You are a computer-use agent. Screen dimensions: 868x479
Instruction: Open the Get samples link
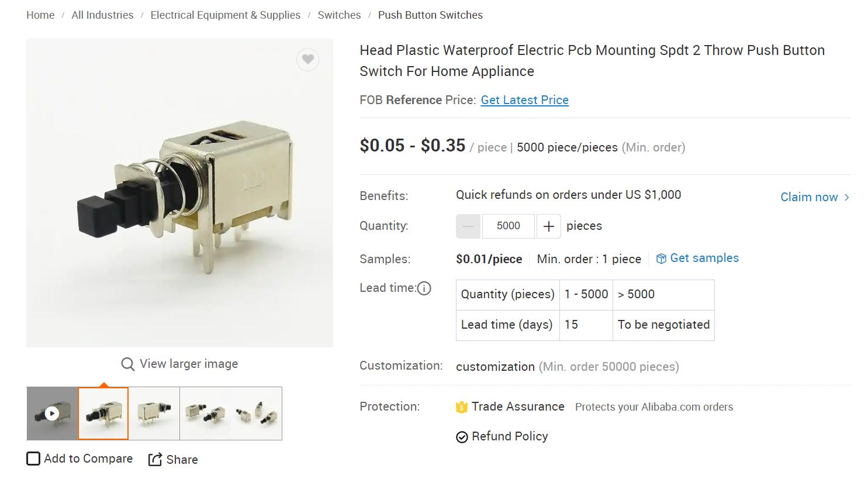[x=704, y=258]
